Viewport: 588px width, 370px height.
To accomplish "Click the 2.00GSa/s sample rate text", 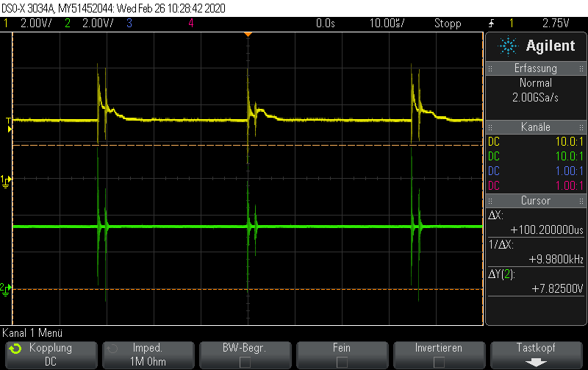I will [x=536, y=98].
